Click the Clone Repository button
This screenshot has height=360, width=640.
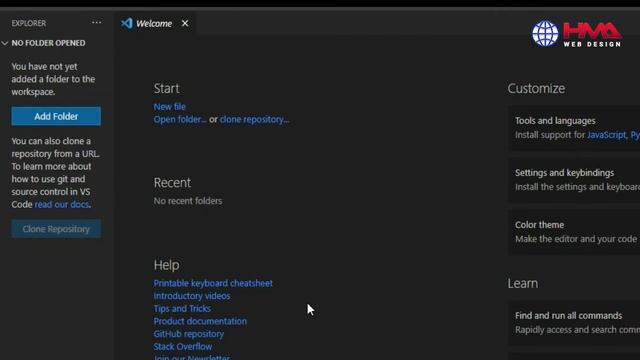pos(56,229)
